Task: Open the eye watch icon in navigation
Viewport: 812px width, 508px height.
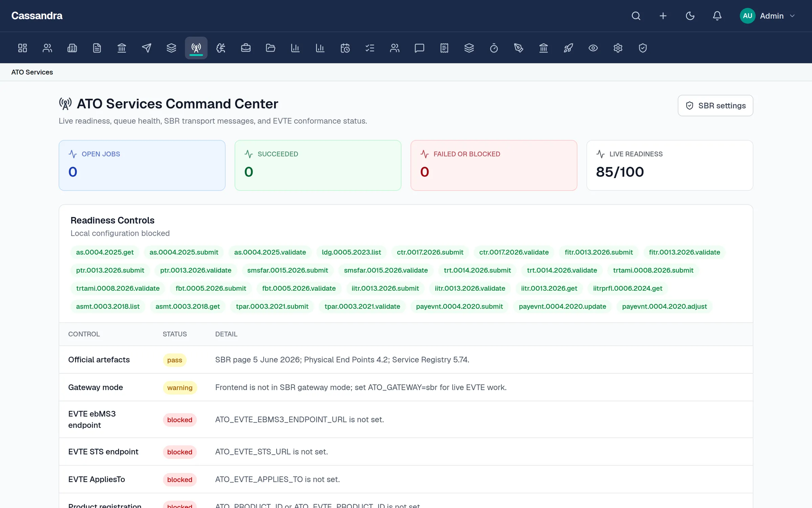Action: tap(593, 48)
